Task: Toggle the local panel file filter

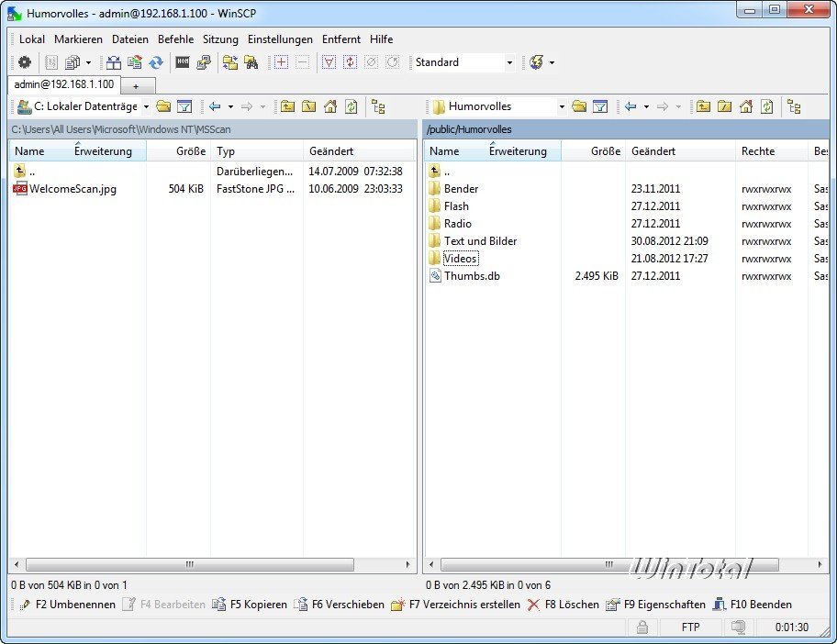Action: point(184,106)
